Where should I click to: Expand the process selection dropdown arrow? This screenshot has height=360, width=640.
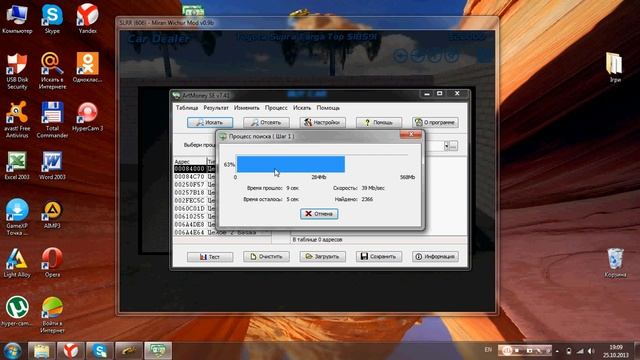tap(446, 146)
